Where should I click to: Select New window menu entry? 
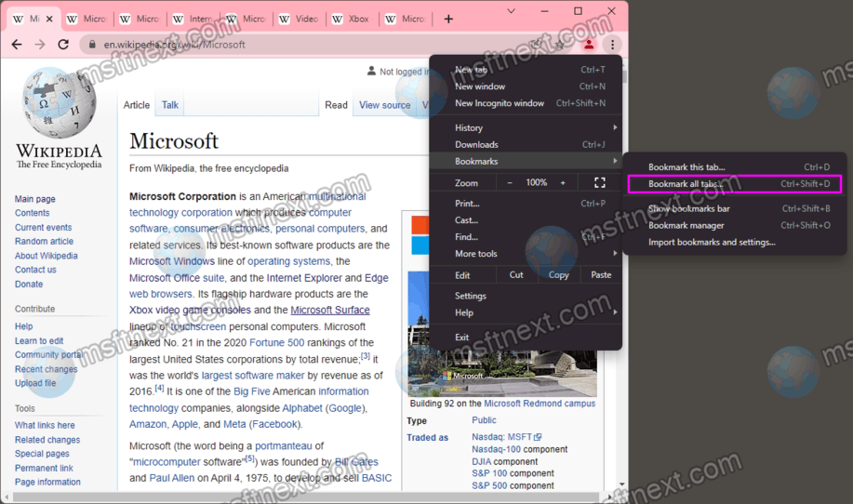[x=526, y=86]
